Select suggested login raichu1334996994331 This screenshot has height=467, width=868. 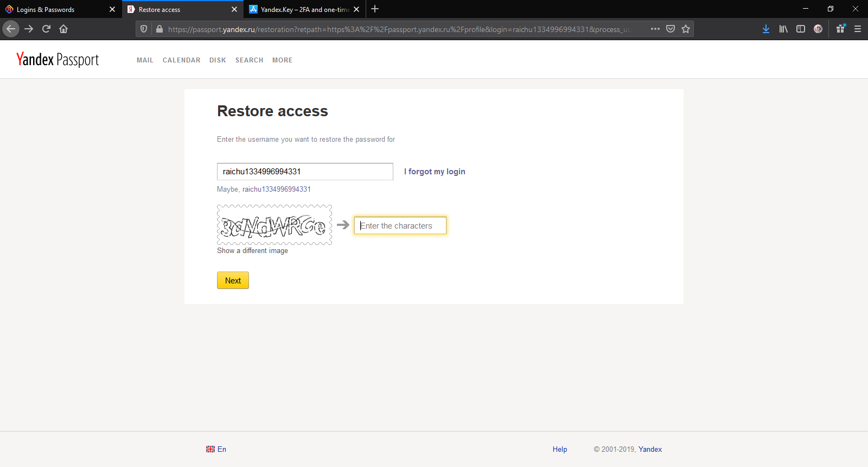coord(277,189)
